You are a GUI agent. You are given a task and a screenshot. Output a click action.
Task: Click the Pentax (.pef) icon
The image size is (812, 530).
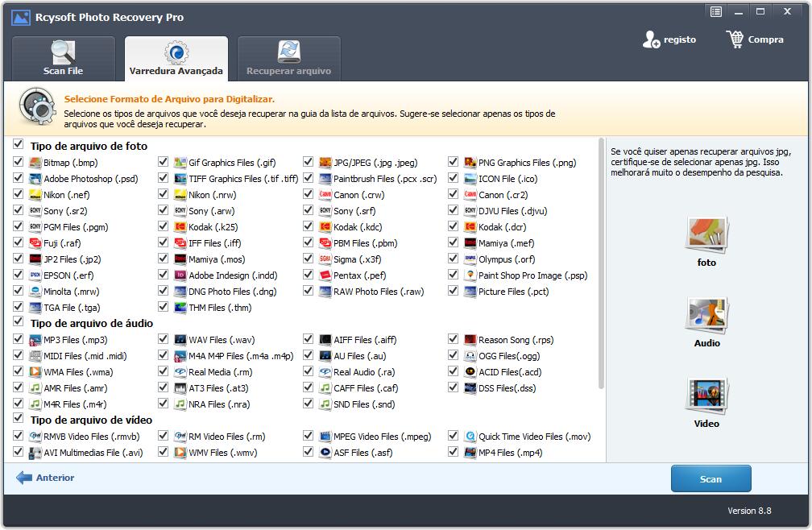click(x=325, y=275)
